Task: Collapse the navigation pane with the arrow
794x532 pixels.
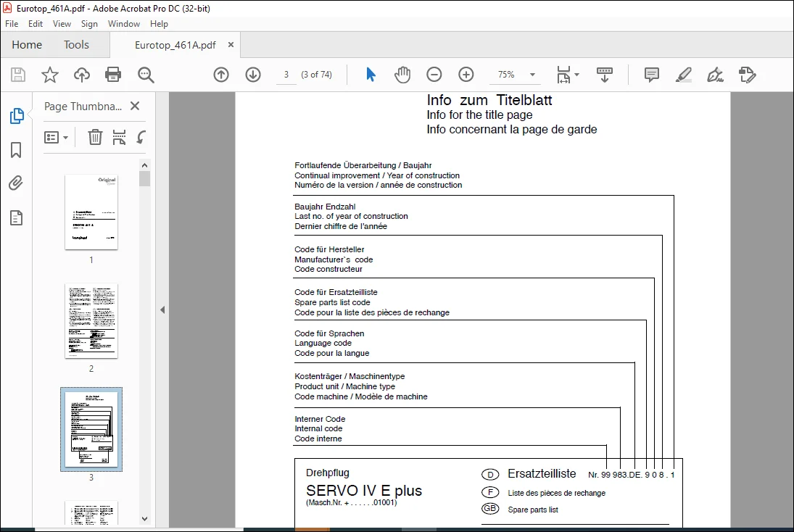Action: pos(162,309)
